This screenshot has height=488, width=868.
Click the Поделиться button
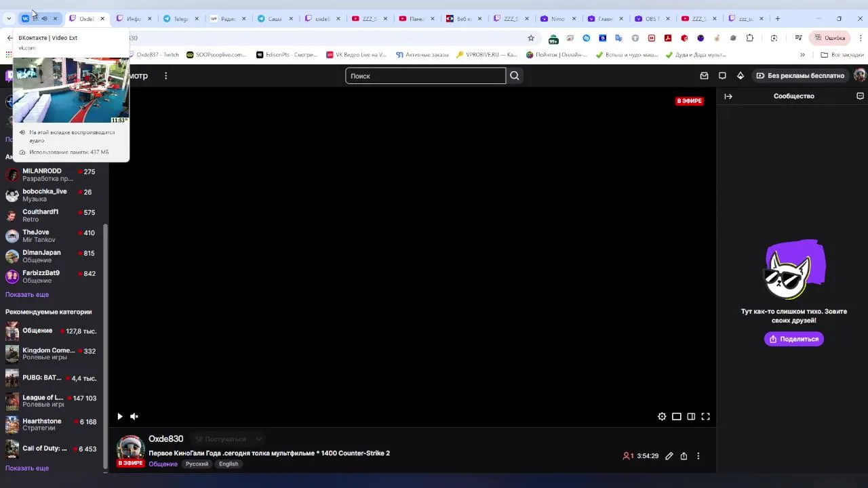click(794, 339)
